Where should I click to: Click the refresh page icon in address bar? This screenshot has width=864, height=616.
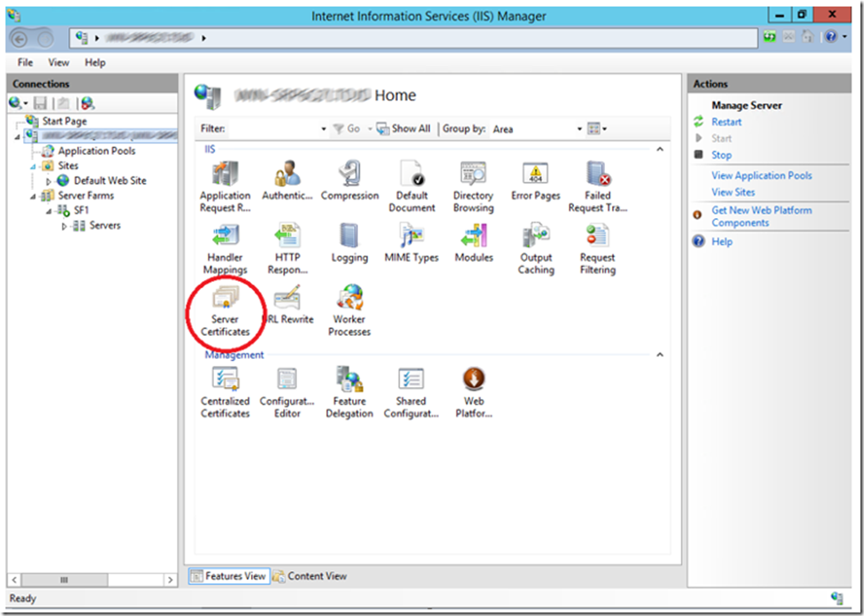coord(769,37)
